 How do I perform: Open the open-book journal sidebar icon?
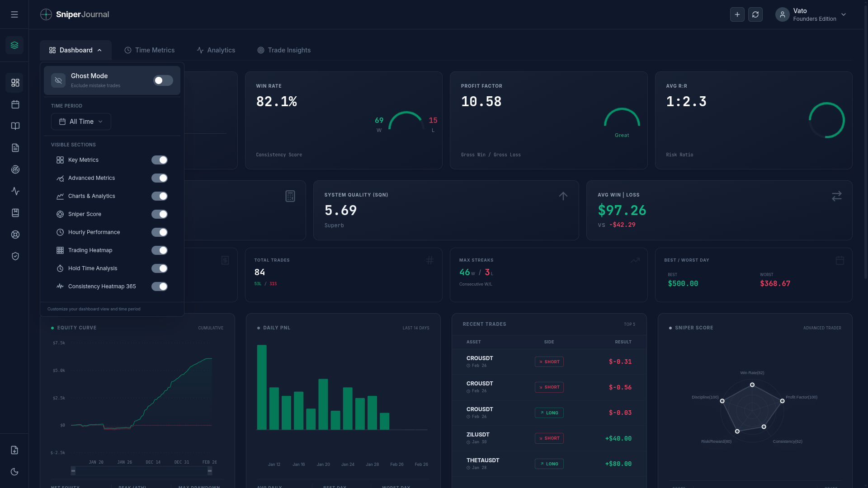click(15, 126)
